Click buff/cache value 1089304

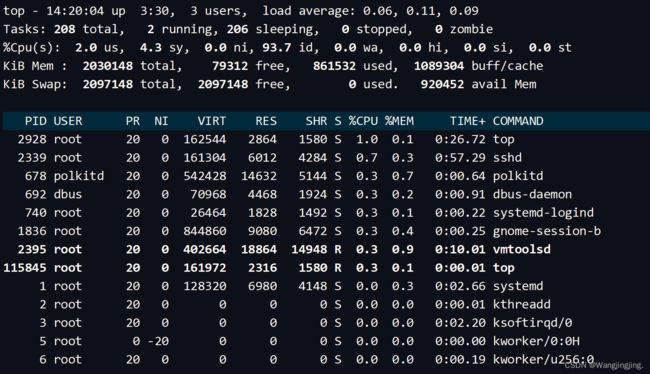pyautogui.click(x=439, y=66)
